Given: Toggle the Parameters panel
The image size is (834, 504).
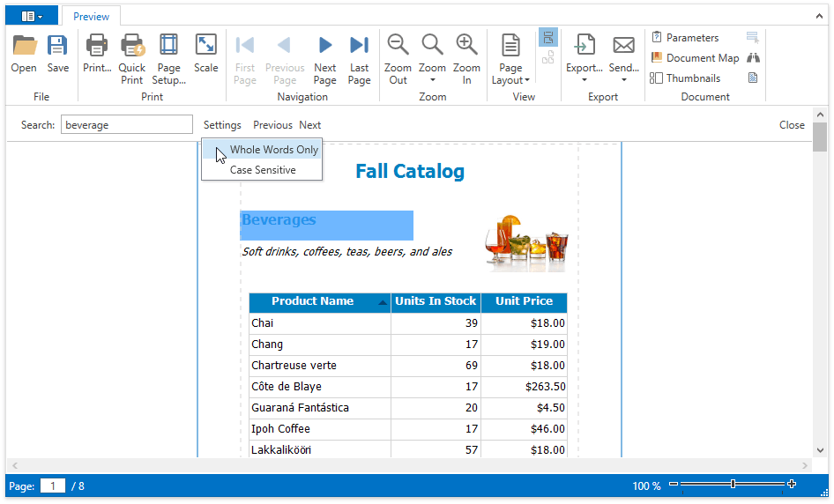Looking at the screenshot, I should [x=686, y=37].
